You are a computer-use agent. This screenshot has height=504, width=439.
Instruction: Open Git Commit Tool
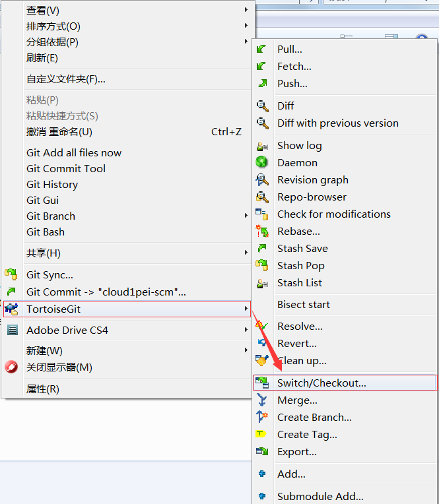point(127,168)
